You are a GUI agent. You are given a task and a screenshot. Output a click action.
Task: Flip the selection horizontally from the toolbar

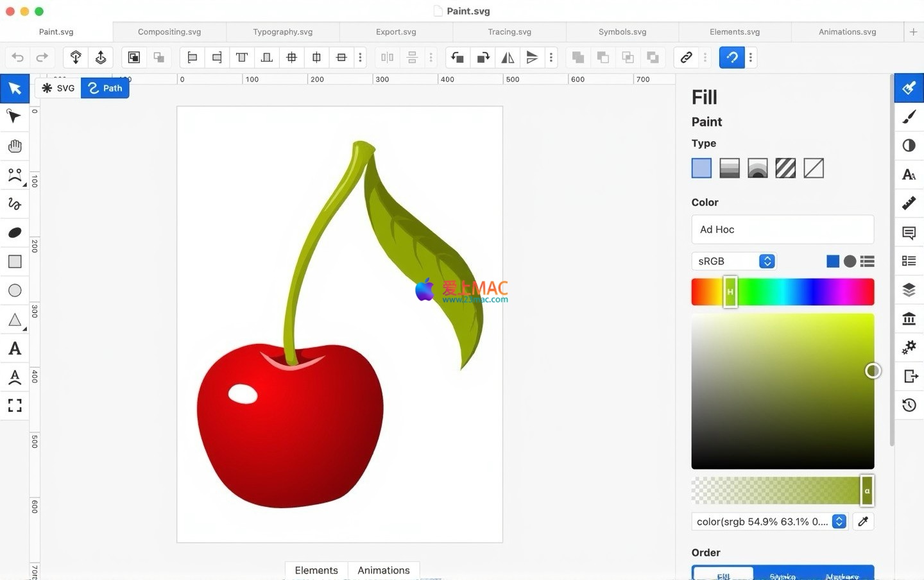[x=508, y=58]
